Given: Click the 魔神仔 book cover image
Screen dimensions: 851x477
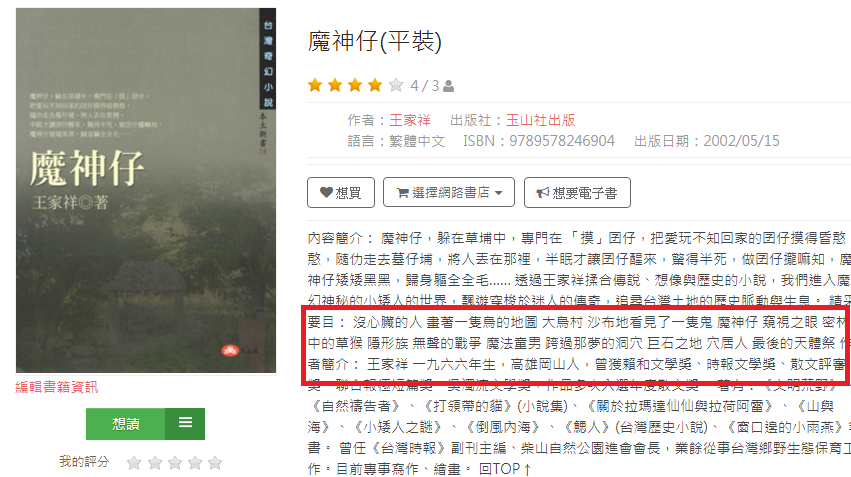Looking at the screenshot, I should 145,190.
